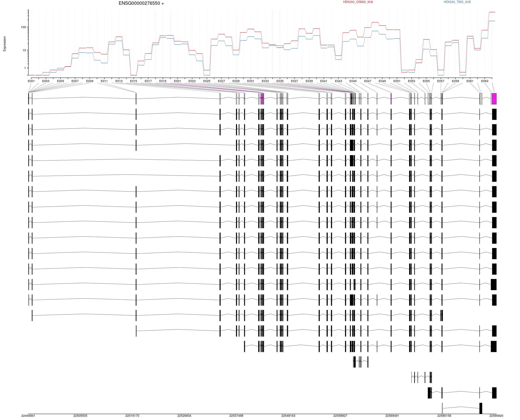Choose exon label E035

(x=280, y=81)
